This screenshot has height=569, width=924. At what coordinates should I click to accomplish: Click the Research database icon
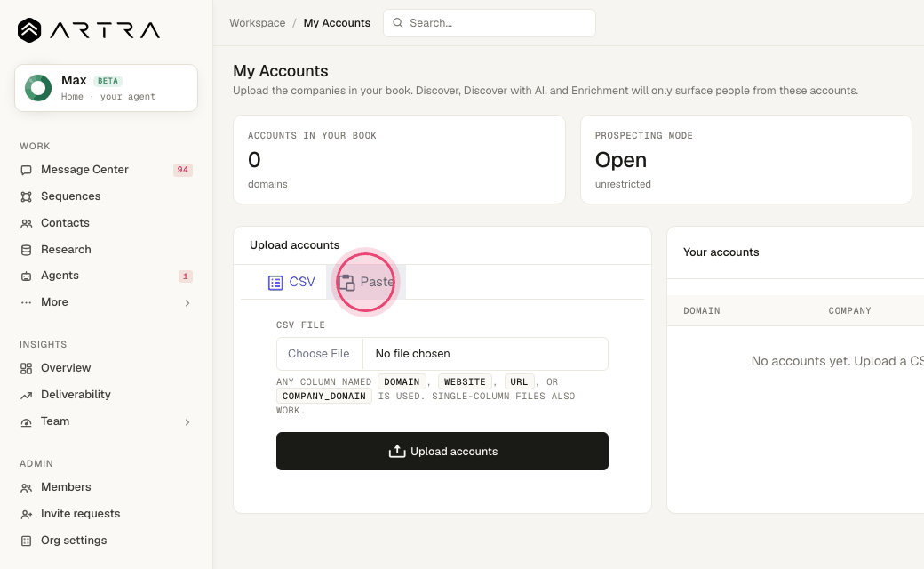(x=26, y=250)
